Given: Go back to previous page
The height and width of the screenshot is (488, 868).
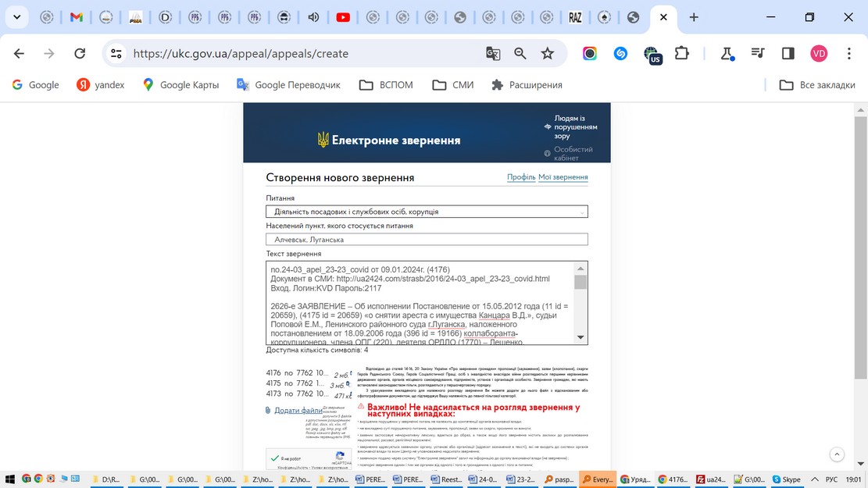Looking at the screenshot, I should (x=19, y=54).
